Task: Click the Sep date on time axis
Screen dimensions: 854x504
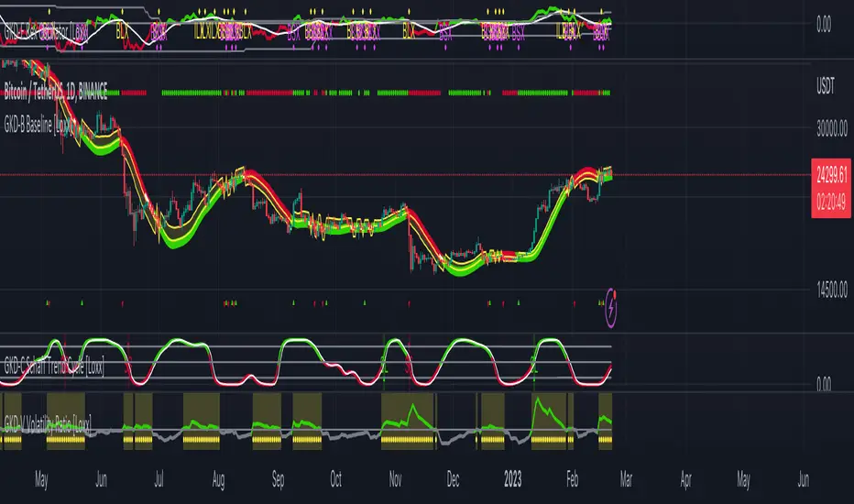Action: point(278,479)
